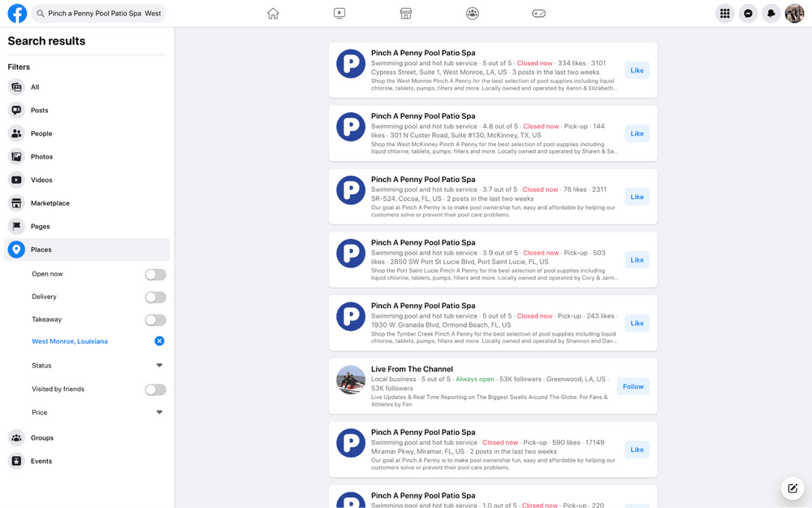Open the Groups icon in the top navigation
This screenshot has width=812, height=508.
(473, 14)
